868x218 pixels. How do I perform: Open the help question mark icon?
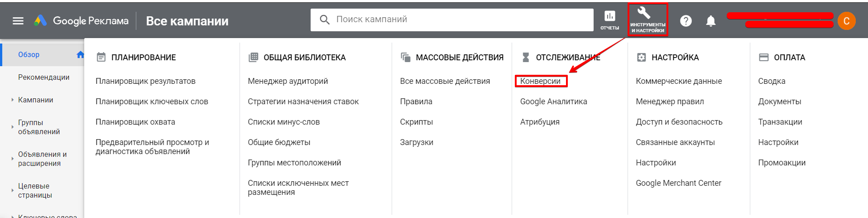686,21
